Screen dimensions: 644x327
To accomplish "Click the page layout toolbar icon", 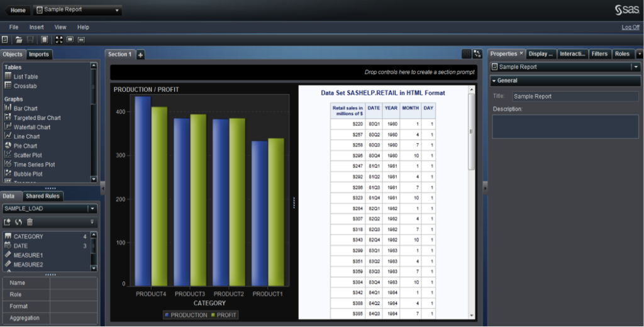I will coord(45,40).
